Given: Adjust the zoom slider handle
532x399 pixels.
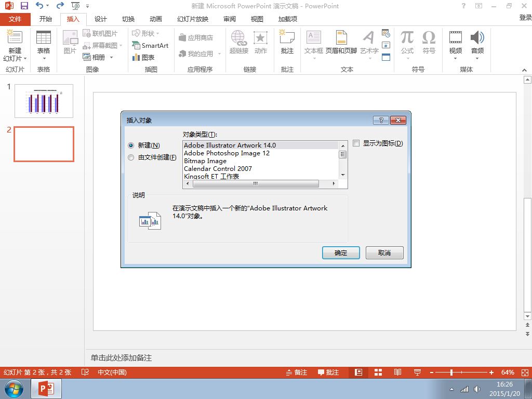Looking at the screenshot, I should (x=451, y=373).
